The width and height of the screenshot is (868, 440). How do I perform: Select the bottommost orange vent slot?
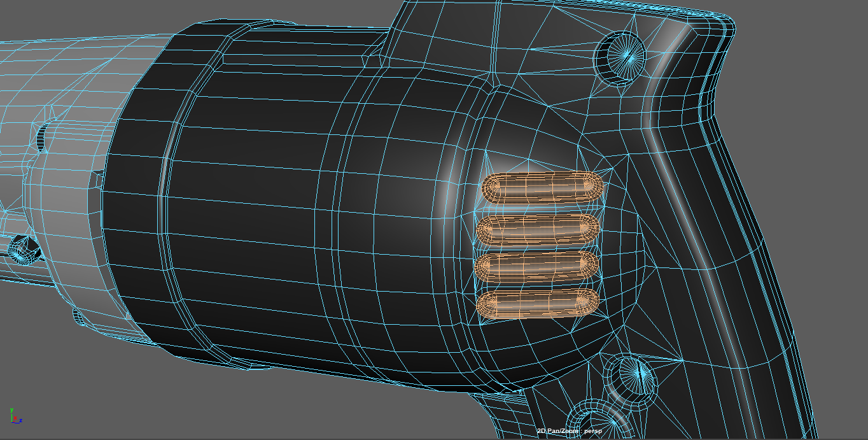point(538,304)
